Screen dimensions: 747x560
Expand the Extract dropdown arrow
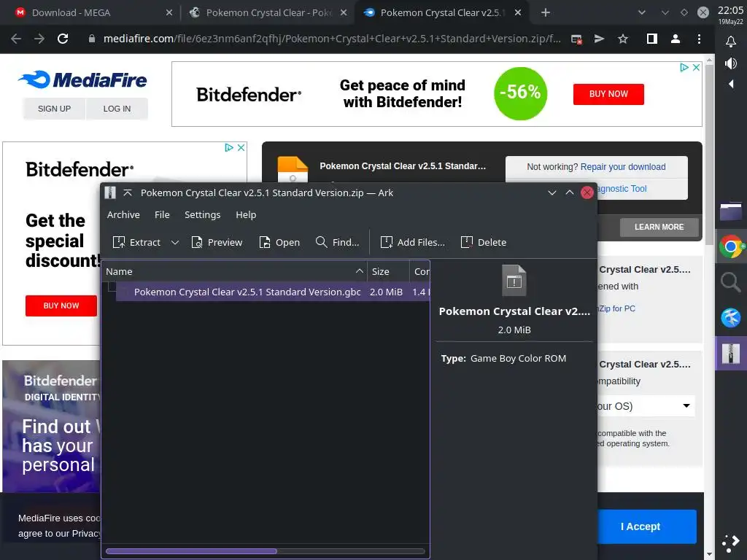(x=175, y=242)
